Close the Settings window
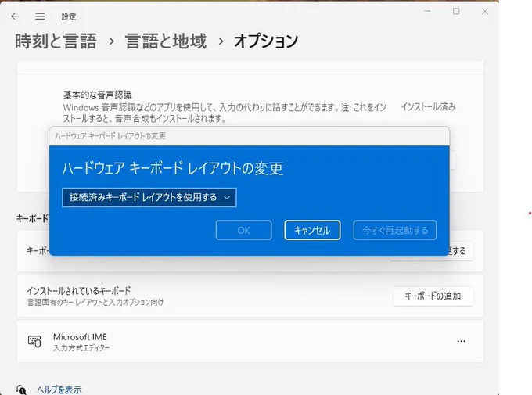This screenshot has width=532, height=395. point(485,12)
